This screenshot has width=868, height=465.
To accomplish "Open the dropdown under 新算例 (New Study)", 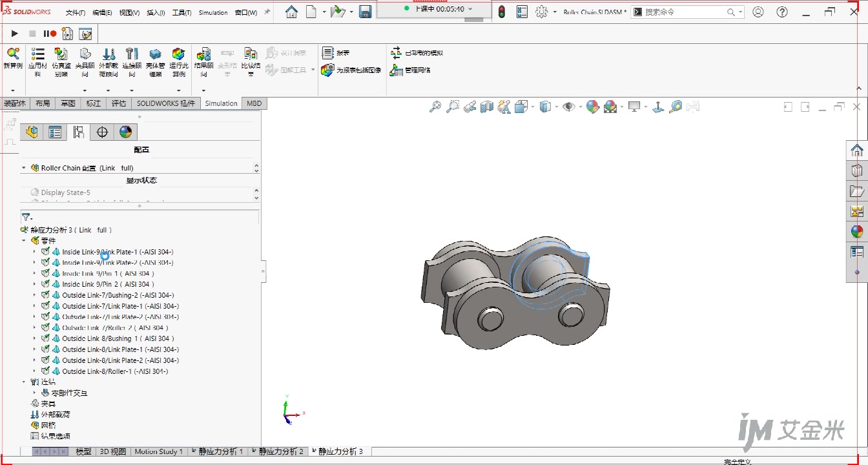I will pyautogui.click(x=12, y=91).
